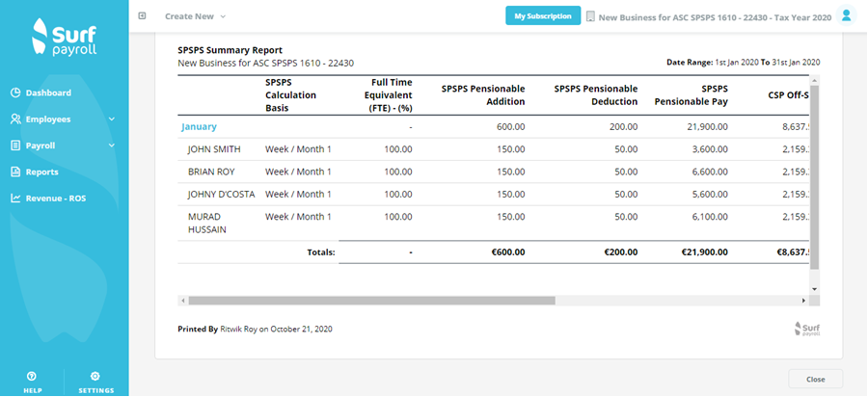Screen dimensions: 868x397
Task: Collapse sidebar with top-left toggle icon
Action: coord(143,16)
